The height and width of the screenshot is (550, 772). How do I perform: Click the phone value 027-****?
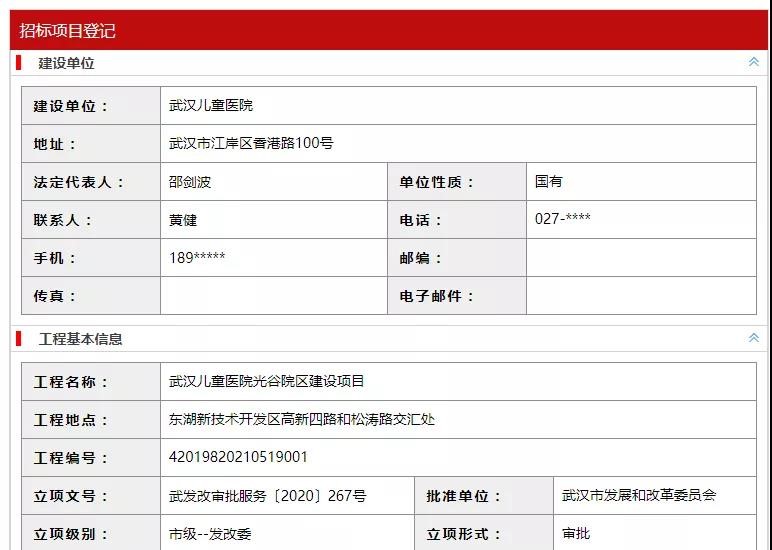tap(562, 218)
